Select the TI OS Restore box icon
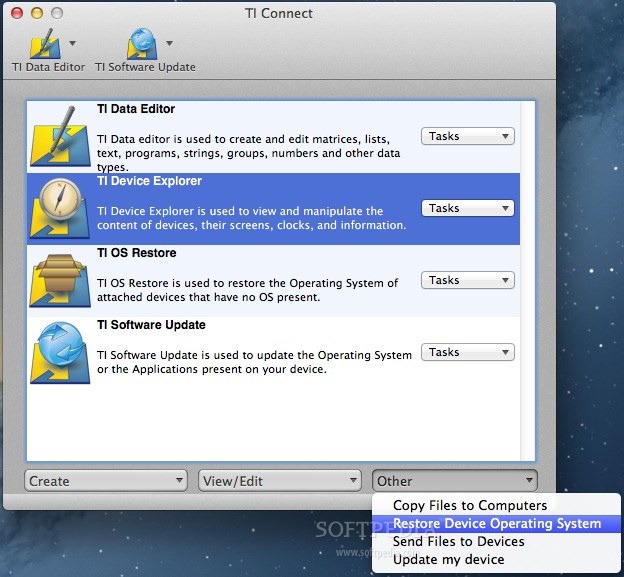 click(x=60, y=280)
